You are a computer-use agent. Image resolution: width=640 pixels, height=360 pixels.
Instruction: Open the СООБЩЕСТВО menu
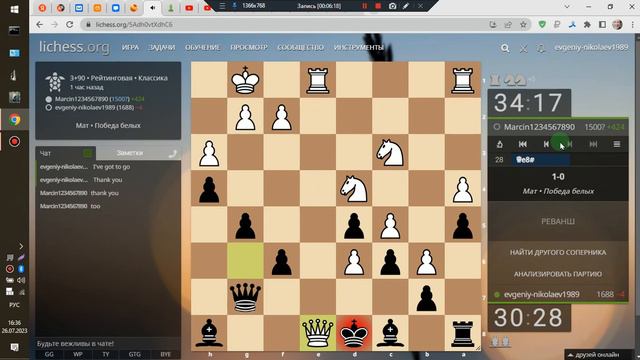click(x=300, y=47)
